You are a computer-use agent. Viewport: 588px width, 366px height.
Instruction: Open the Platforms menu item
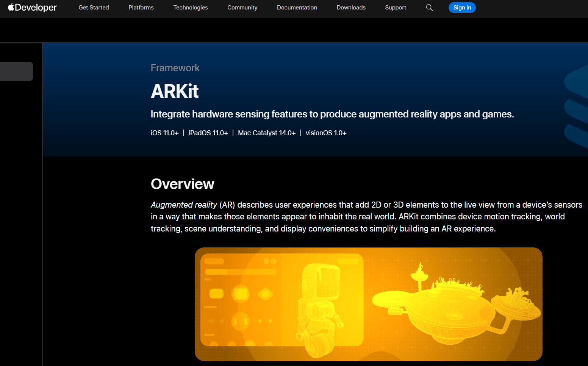point(141,8)
